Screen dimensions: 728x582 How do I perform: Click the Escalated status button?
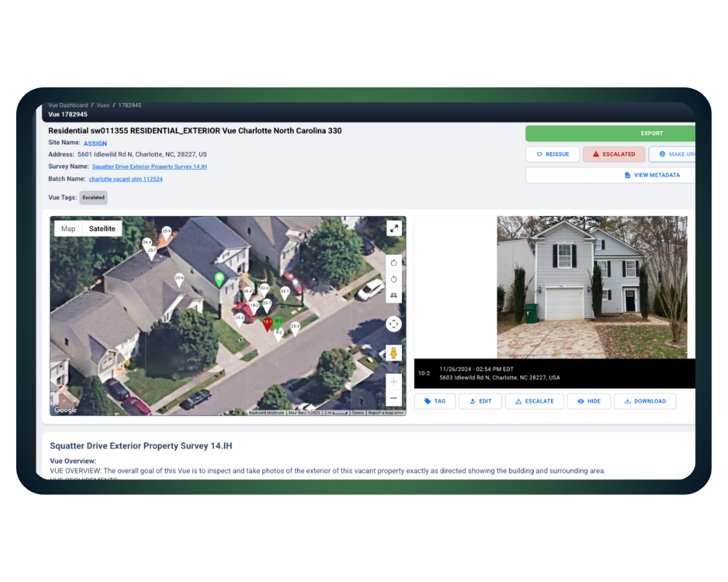614,154
